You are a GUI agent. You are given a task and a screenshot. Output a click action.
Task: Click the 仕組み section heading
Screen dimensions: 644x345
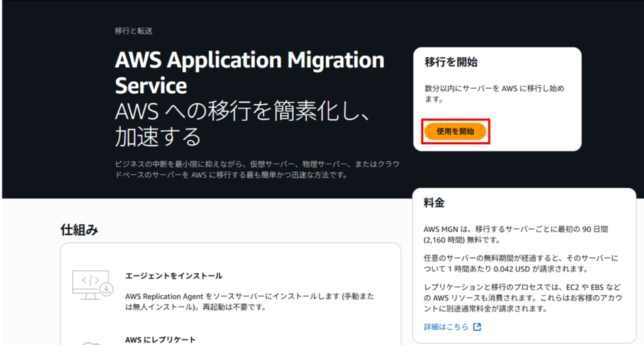pyautogui.click(x=79, y=229)
